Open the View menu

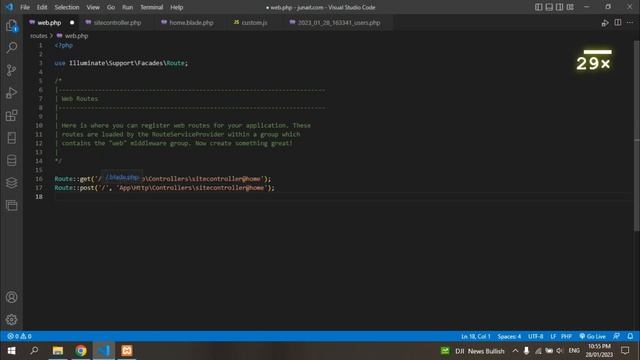tap(93, 7)
